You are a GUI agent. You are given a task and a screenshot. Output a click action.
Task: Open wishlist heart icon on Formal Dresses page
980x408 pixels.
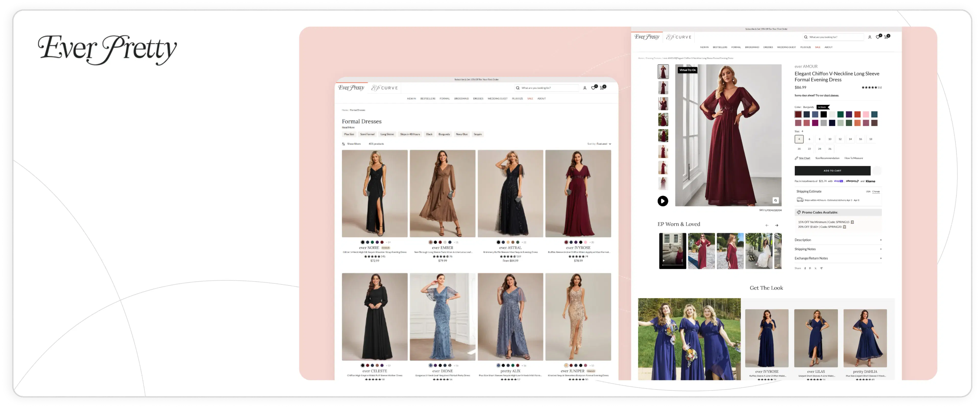click(x=593, y=88)
